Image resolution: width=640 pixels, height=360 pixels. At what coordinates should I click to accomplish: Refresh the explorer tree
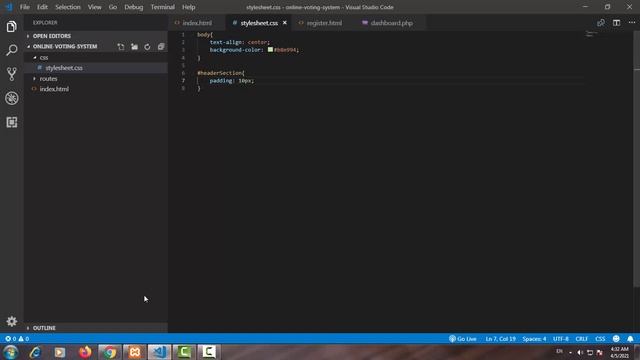pyautogui.click(x=147, y=47)
